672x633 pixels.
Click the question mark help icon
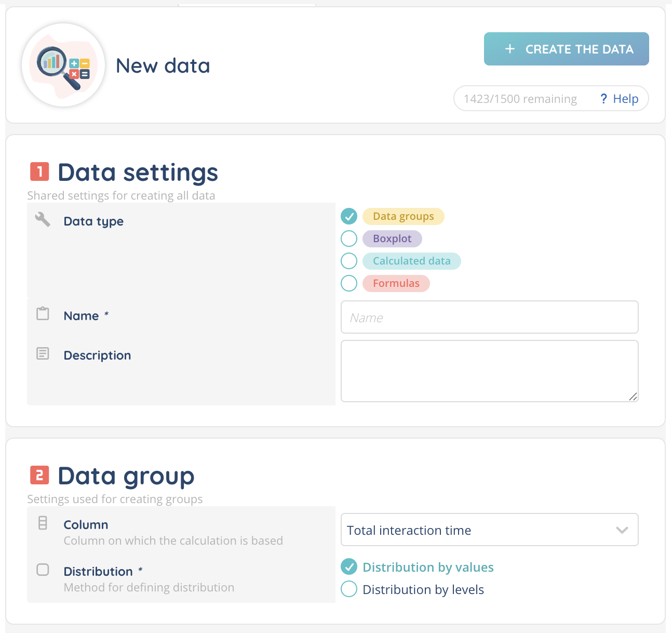603,99
